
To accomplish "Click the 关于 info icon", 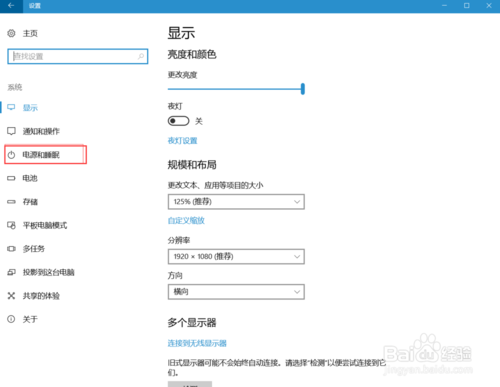I will click(11, 319).
